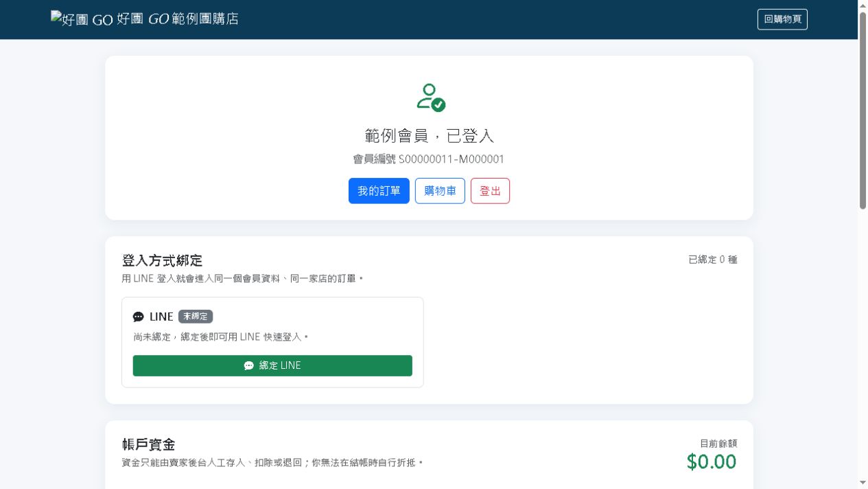Click the green 綁定 LINE button
Viewport: 868px width, 489px height.
click(x=272, y=365)
